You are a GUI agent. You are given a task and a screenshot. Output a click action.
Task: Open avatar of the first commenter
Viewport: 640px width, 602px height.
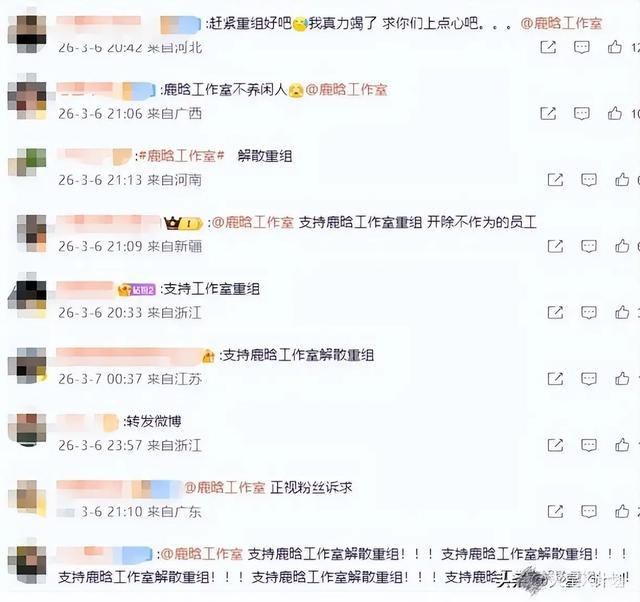[x=27, y=33]
